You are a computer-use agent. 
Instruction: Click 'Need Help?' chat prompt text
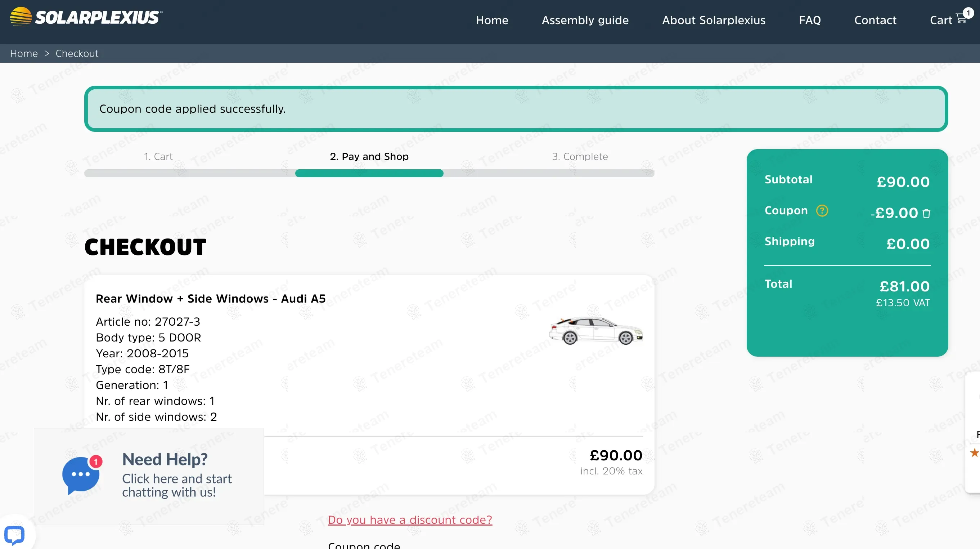click(x=165, y=460)
